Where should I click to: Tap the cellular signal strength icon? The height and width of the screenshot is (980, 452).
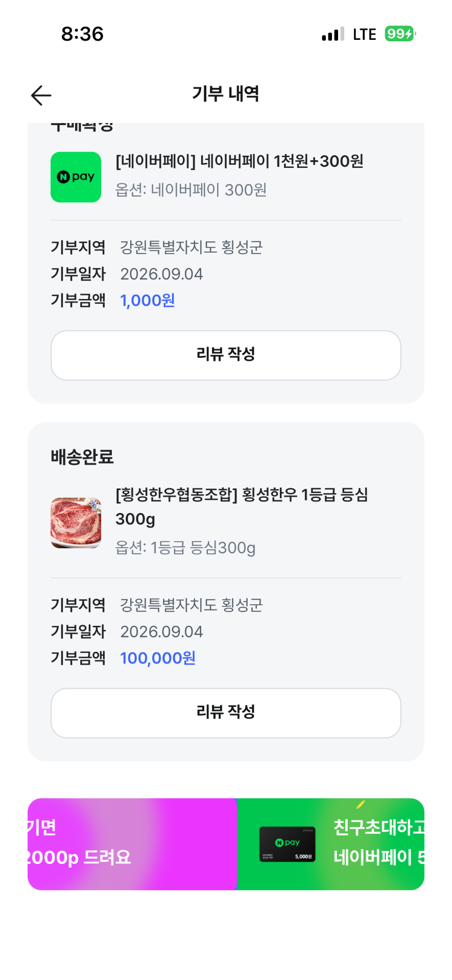333,34
